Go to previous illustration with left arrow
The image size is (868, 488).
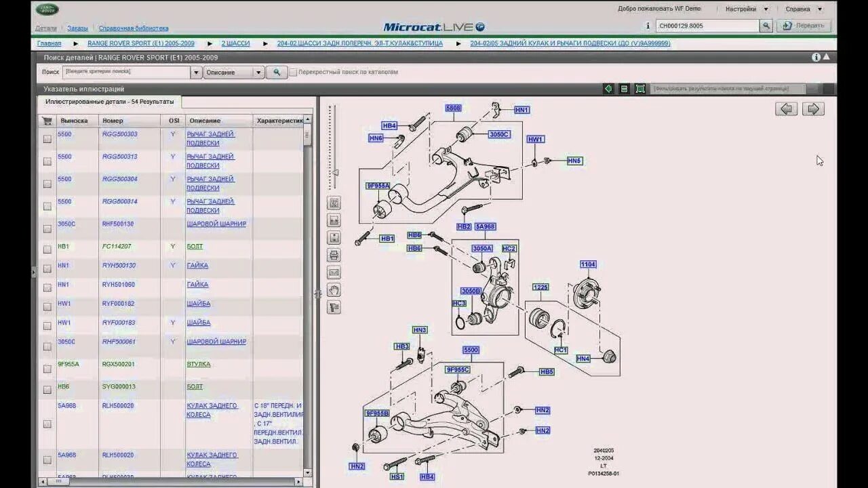click(787, 109)
